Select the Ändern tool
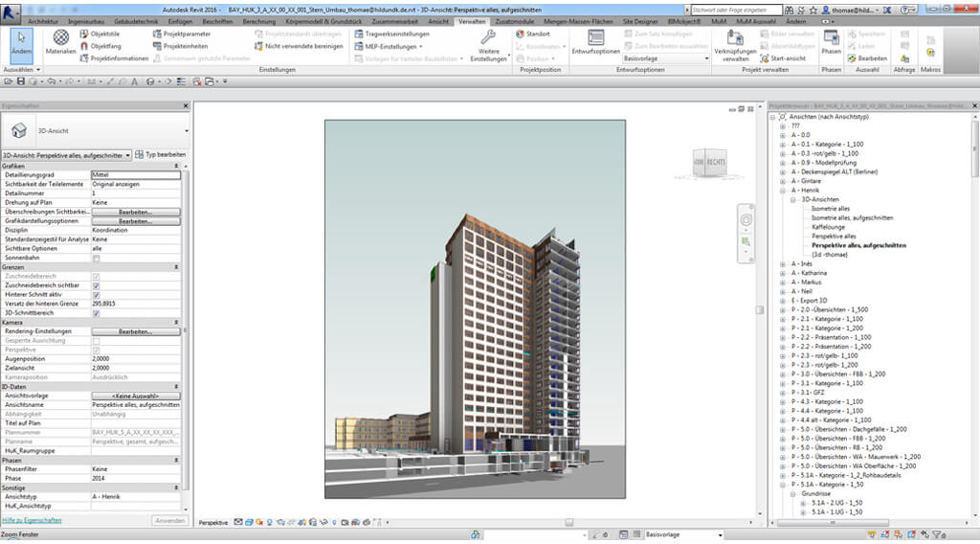The width and height of the screenshot is (980, 544). [x=21, y=41]
